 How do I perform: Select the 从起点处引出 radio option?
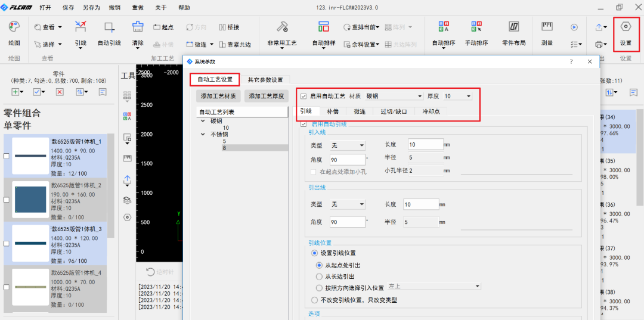319,265
